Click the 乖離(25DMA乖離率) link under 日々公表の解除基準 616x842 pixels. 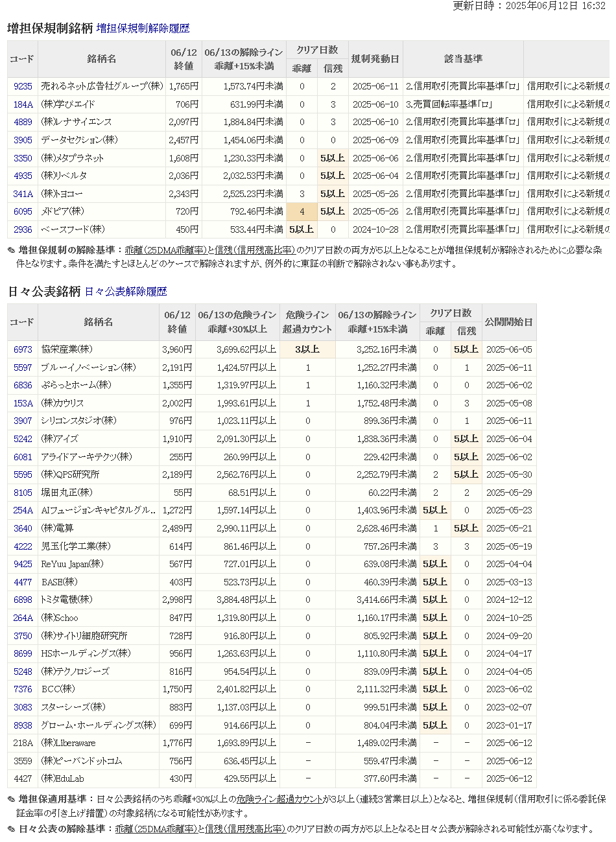pos(156,828)
